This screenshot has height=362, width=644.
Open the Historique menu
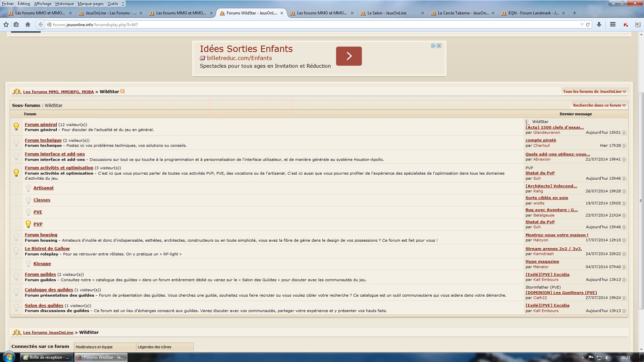point(64,4)
